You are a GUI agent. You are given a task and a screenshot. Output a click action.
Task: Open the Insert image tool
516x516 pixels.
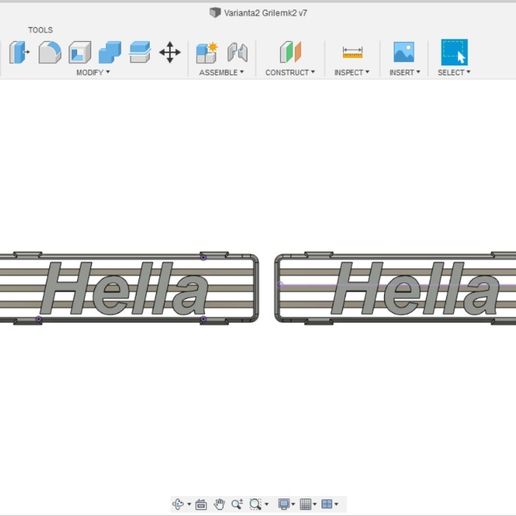pyautogui.click(x=404, y=52)
